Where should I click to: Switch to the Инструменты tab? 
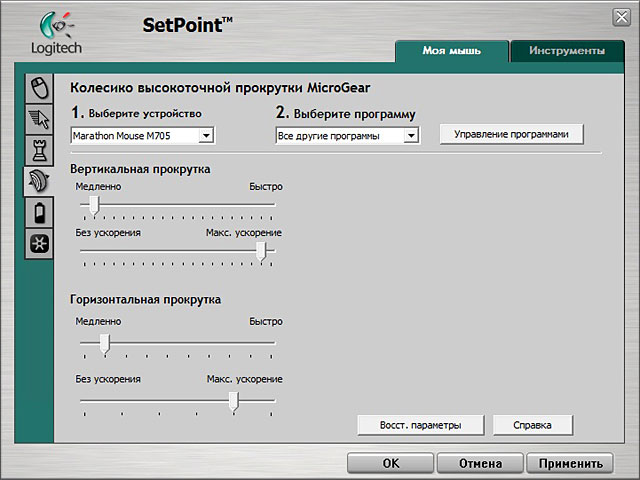(567, 51)
